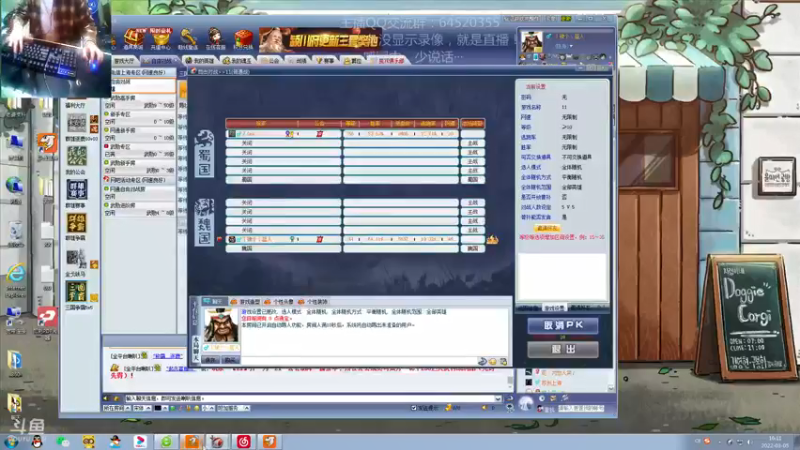Image resolution: width=800 pixels, height=450 pixels.
Task: Open the treasure chest icon in top toolbar
Action: pos(134,38)
